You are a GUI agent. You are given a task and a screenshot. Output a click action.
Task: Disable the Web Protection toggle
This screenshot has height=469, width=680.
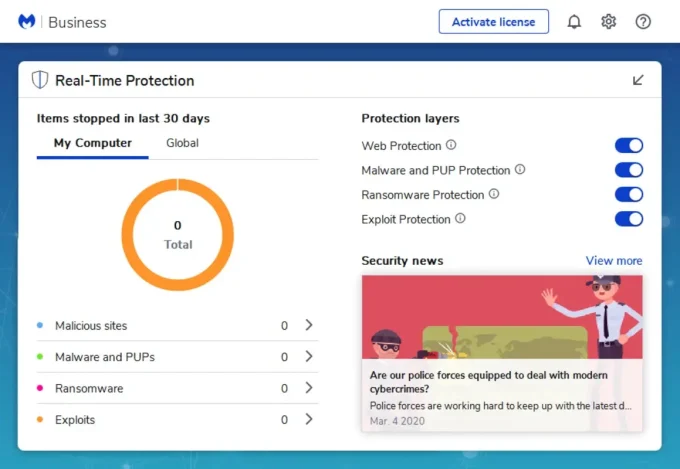click(x=628, y=146)
